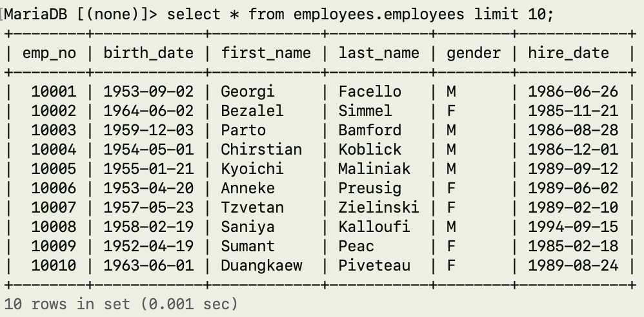Click the birth_date column header
The width and height of the screenshot is (644, 317).
pos(148,53)
